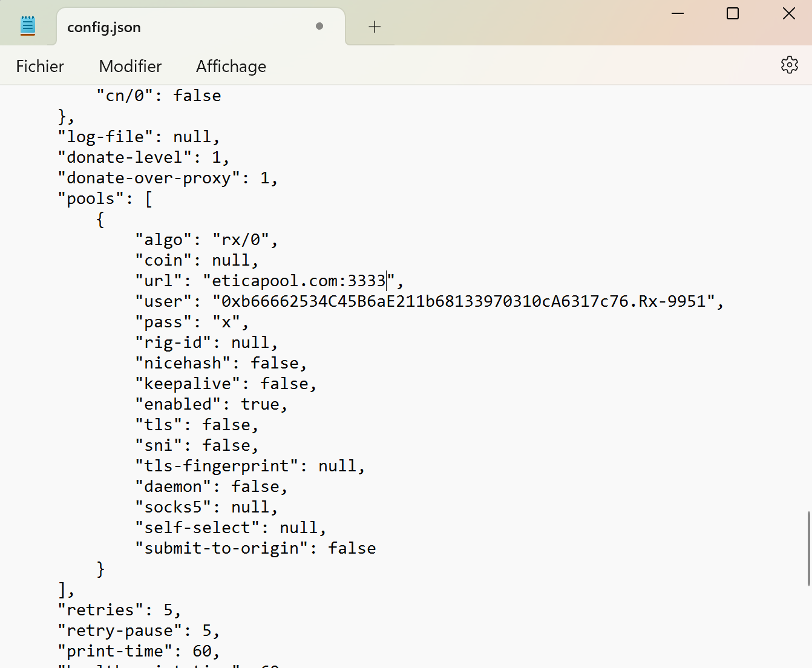Click the "print-time": 60 line
This screenshot has width=812, height=668.
pos(139,652)
